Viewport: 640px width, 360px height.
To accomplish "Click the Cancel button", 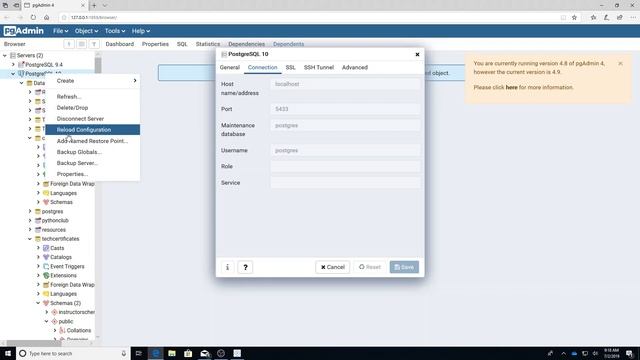I will click(332, 267).
